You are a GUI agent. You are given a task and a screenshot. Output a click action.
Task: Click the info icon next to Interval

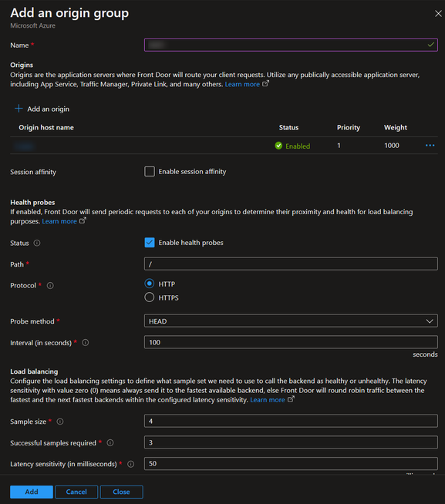click(x=86, y=343)
